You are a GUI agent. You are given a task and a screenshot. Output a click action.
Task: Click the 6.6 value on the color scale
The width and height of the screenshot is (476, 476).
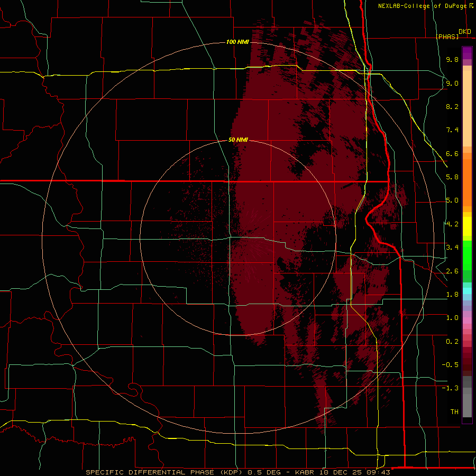point(452,153)
